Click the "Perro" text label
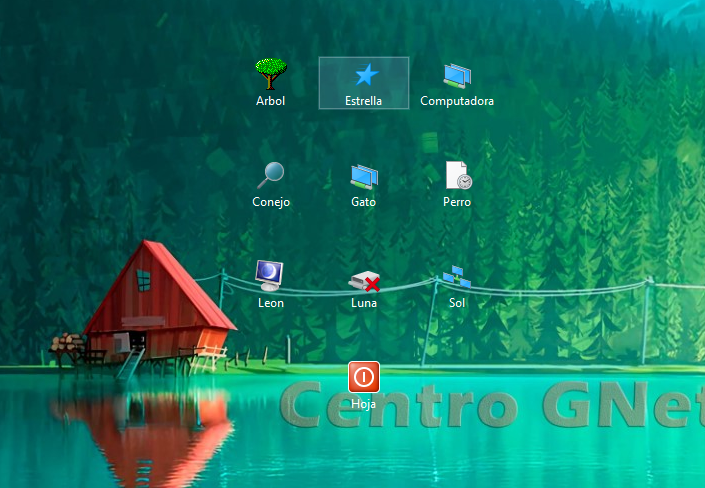 457,202
